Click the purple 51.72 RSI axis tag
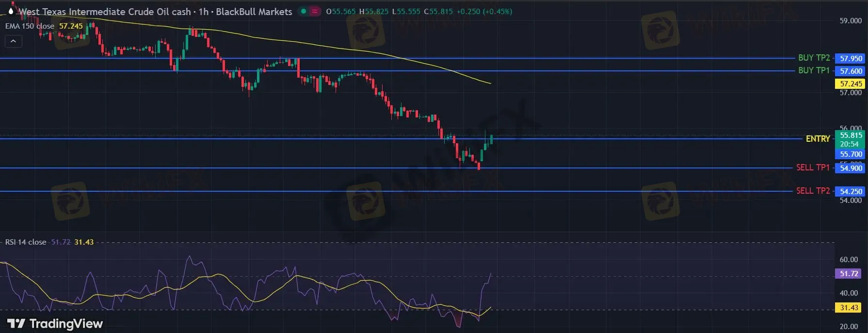 849,274
